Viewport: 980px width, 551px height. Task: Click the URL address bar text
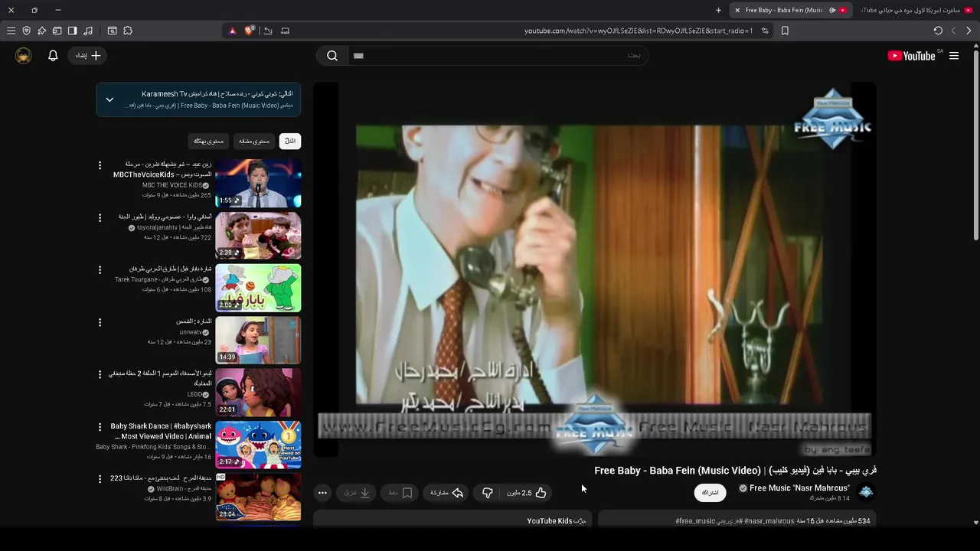tap(639, 31)
